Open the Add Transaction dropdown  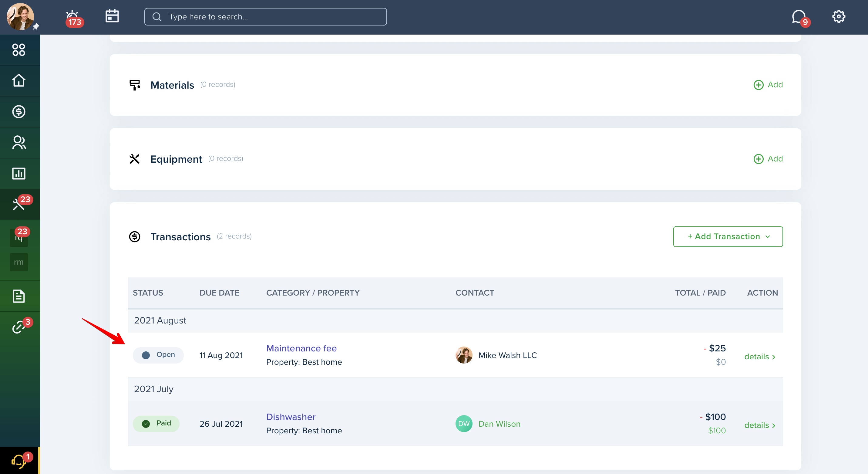click(x=728, y=237)
